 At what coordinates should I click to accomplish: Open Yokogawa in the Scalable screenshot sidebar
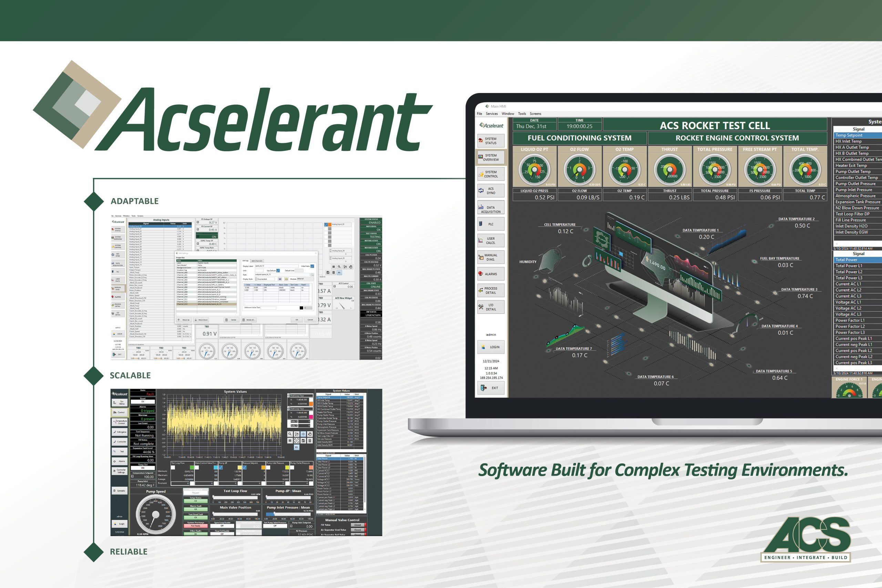[120, 432]
